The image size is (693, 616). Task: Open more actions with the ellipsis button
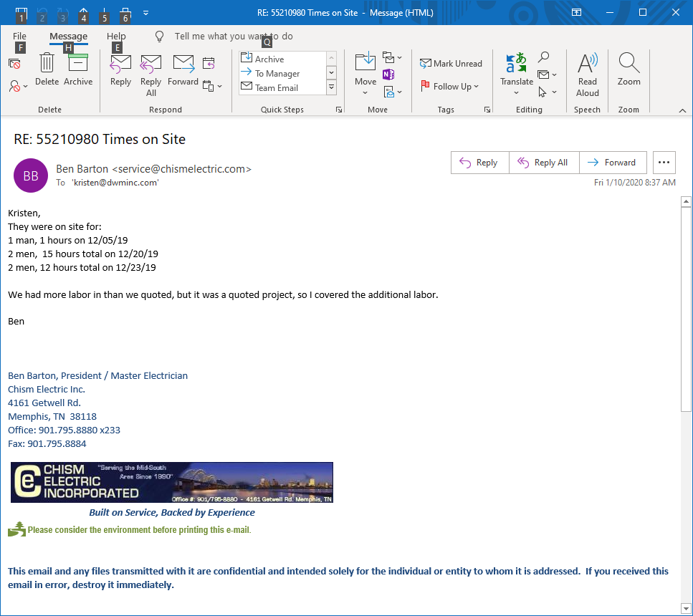tap(664, 163)
